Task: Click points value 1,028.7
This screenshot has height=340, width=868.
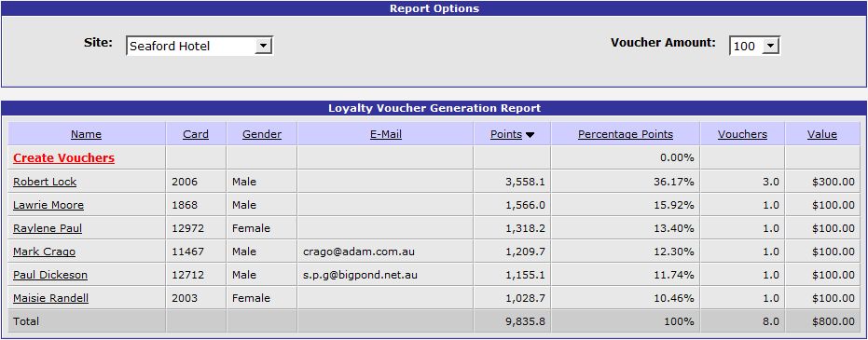Action: point(525,298)
